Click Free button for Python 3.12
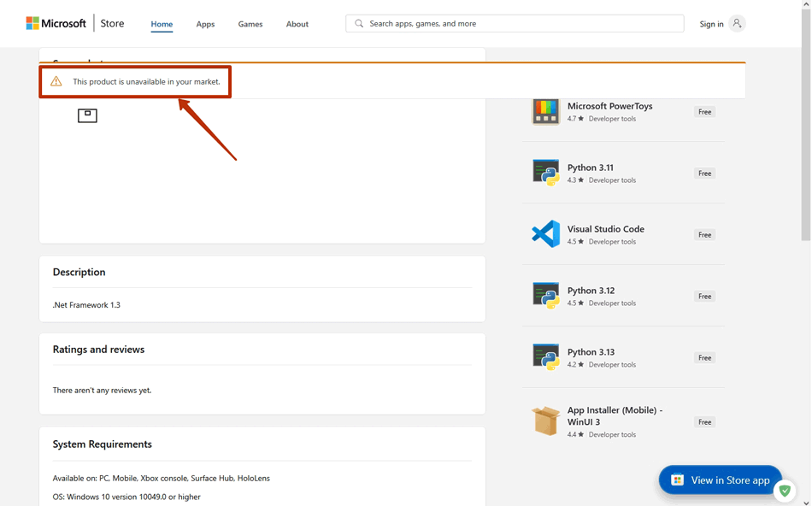812x506 pixels. point(704,297)
